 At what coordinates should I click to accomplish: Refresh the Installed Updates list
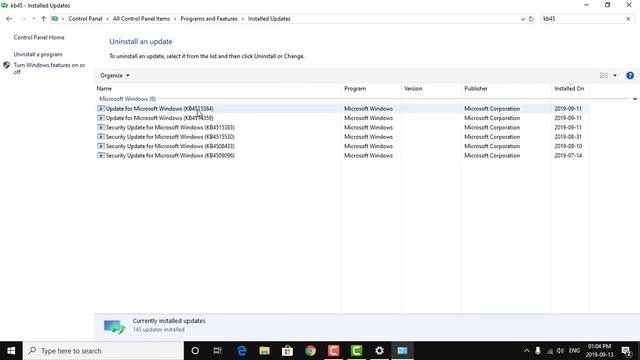531,19
